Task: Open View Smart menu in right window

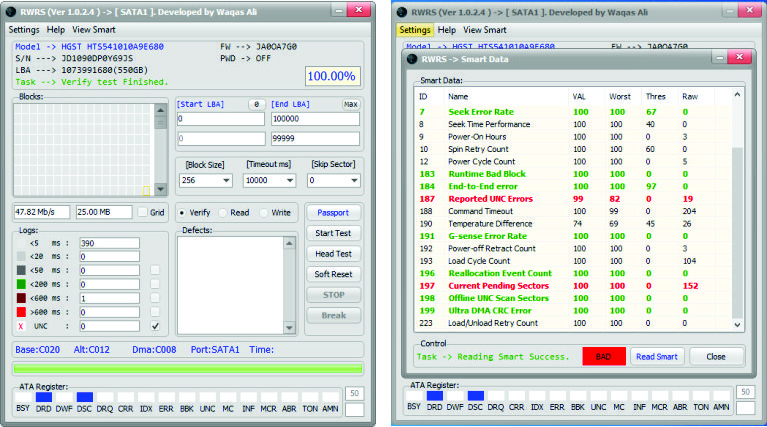Action: 485,30
